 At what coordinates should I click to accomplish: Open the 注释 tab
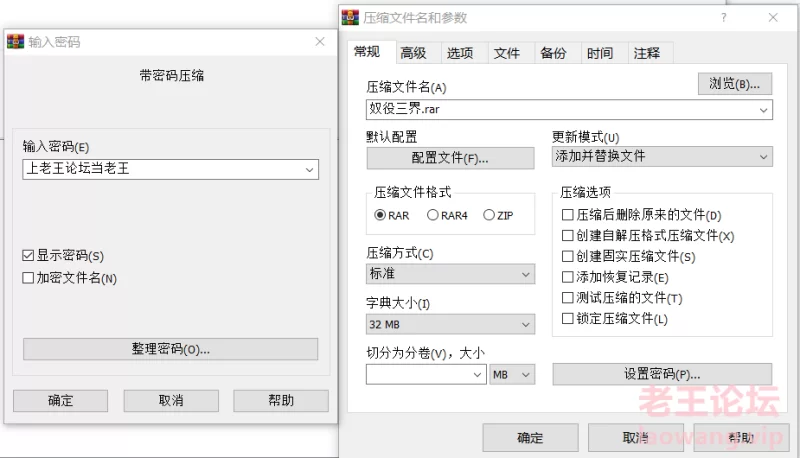pyautogui.click(x=646, y=53)
